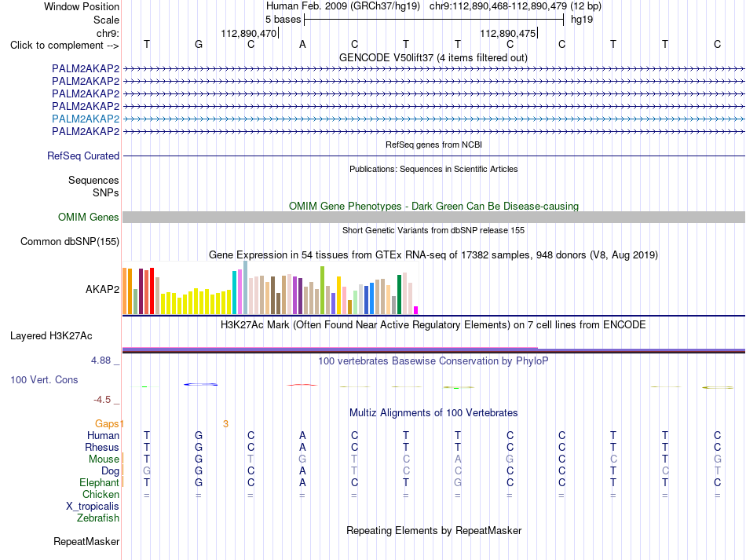Open the GTEx Gene Expression track title

pyautogui.click(x=433, y=255)
